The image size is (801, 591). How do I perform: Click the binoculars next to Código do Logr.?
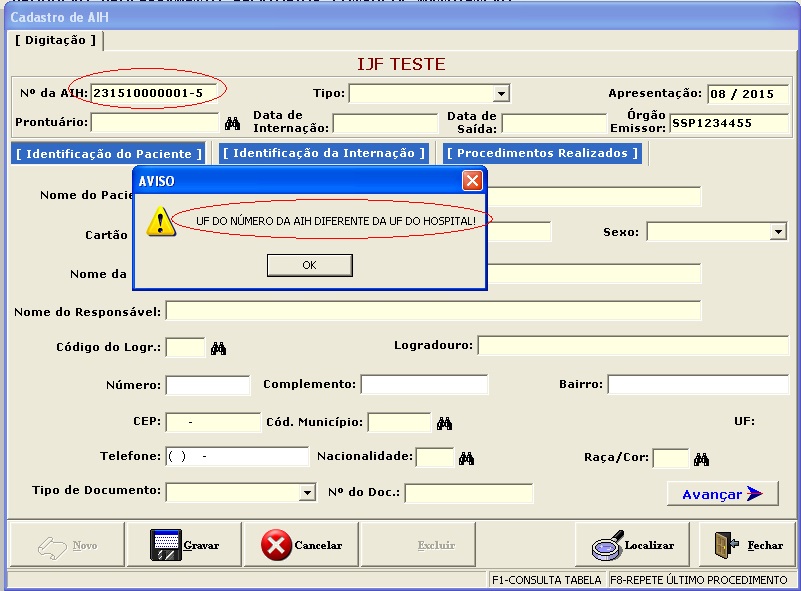(x=219, y=347)
